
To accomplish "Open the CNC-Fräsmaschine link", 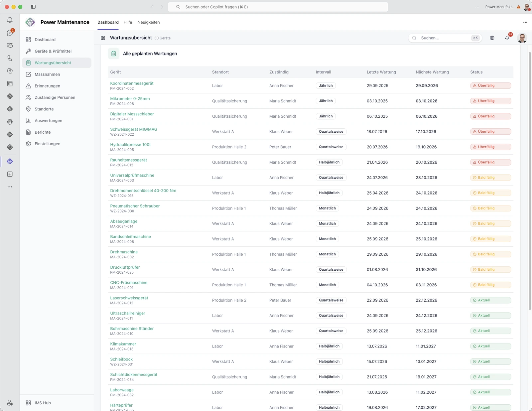I will coord(129,283).
